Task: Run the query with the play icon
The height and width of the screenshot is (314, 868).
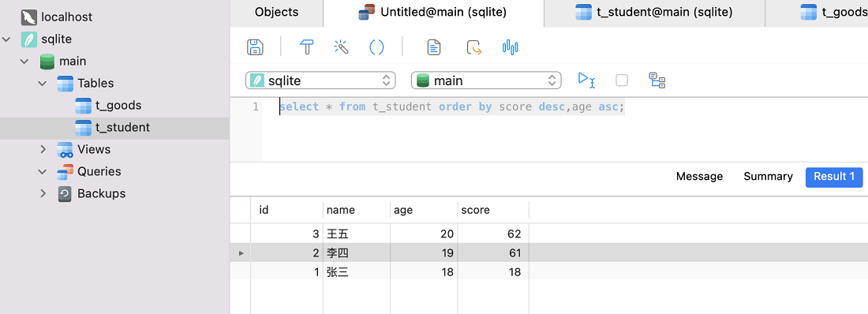Action: pyautogui.click(x=586, y=80)
